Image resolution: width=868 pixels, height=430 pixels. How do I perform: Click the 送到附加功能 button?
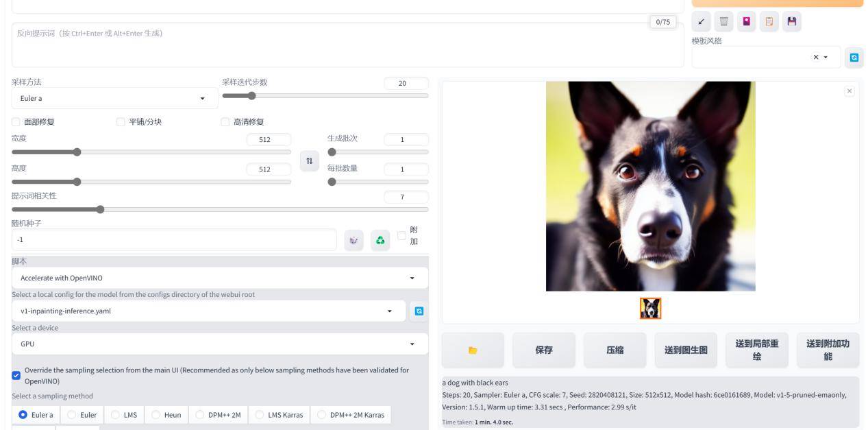point(828,350)
